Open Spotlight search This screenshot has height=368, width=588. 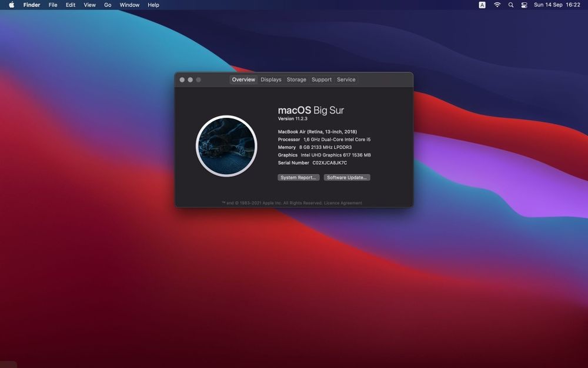(x=511, y=5)
